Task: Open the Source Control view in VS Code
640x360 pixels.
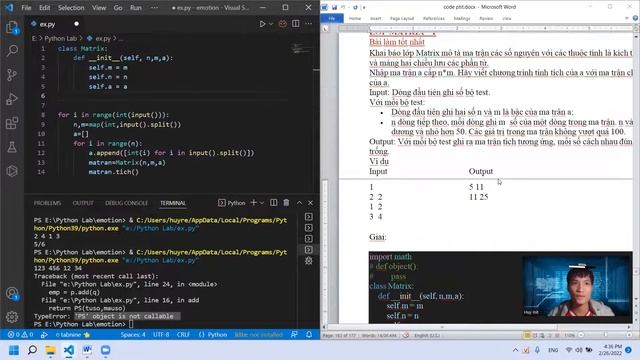Action: pos(12,75)
